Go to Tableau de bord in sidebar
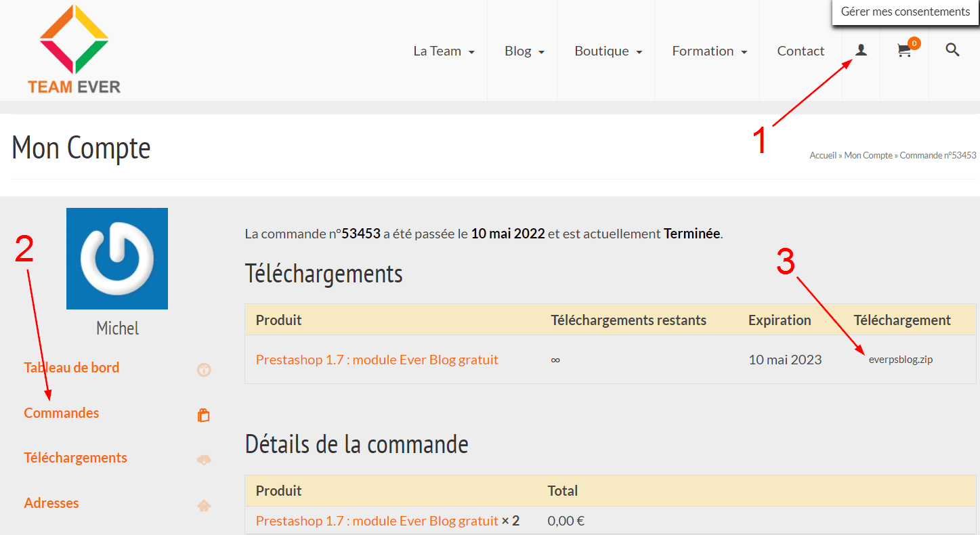 tap(72, 368)
